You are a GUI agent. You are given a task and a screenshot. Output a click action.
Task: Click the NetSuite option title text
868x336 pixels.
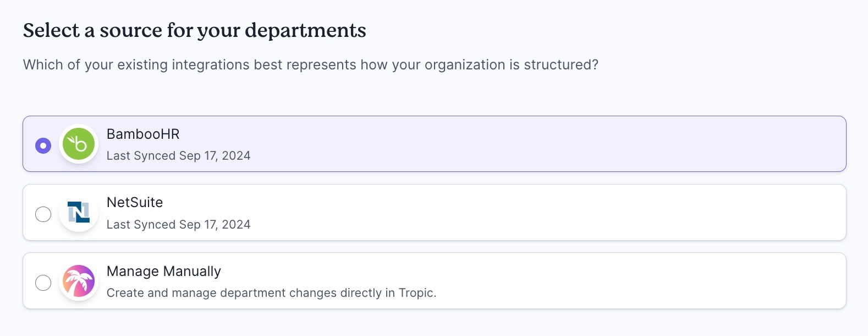click(x=135, y=202)
